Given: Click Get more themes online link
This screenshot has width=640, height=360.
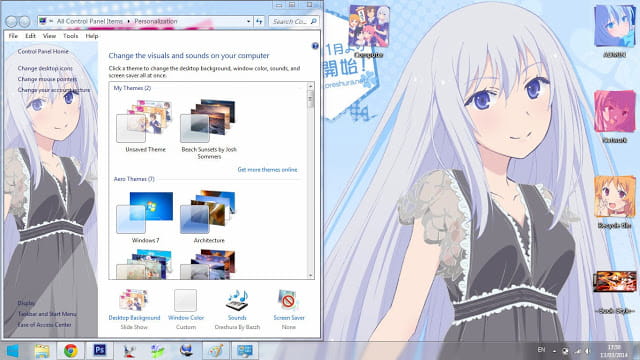Looking at the screenshot, I should 267,169.
